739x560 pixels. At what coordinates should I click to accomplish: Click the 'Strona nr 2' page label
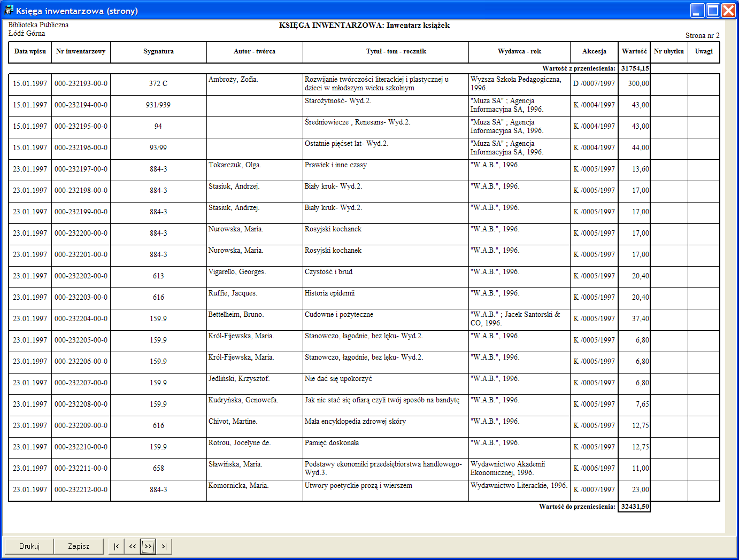(x=703, y=36)
